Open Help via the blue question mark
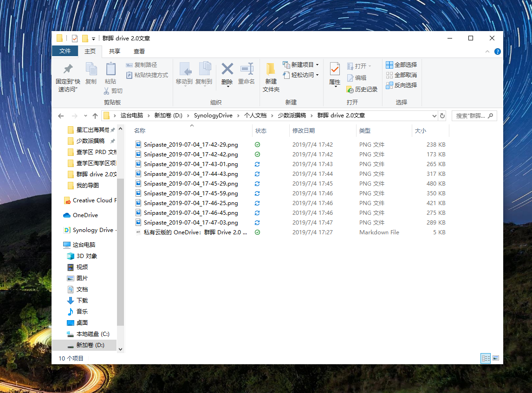This screenshot has width=532, height=393. point(497,52)
